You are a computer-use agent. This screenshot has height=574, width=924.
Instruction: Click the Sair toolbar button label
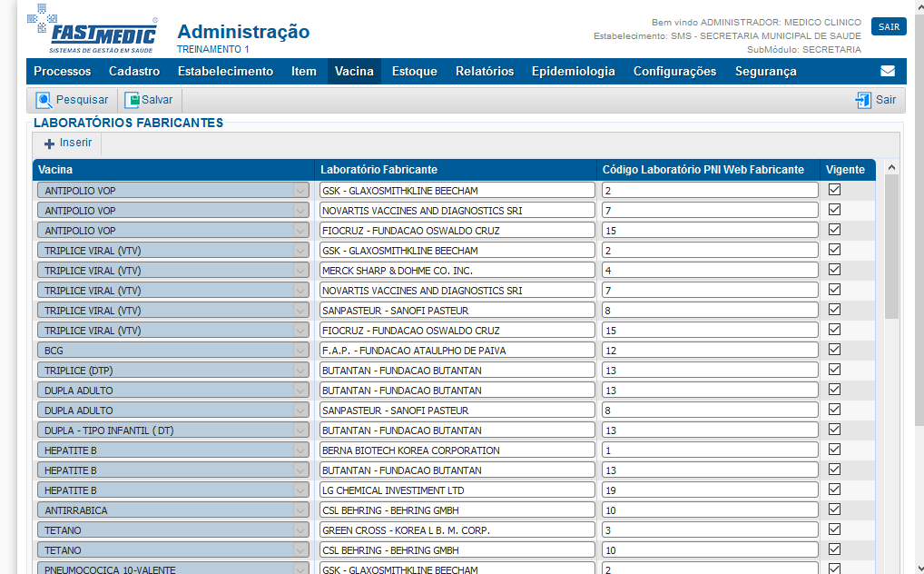pyautogui.click(x=886, y=100)
